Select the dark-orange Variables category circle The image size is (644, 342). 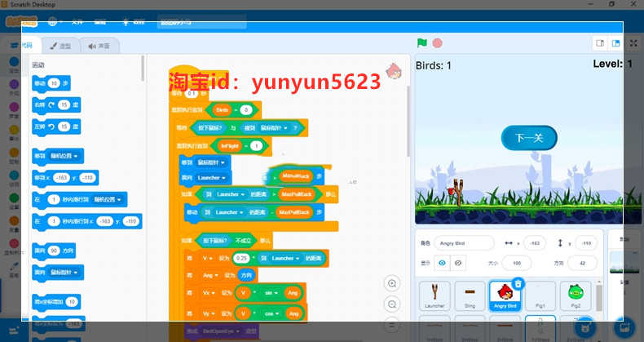(x=14, y=220)
